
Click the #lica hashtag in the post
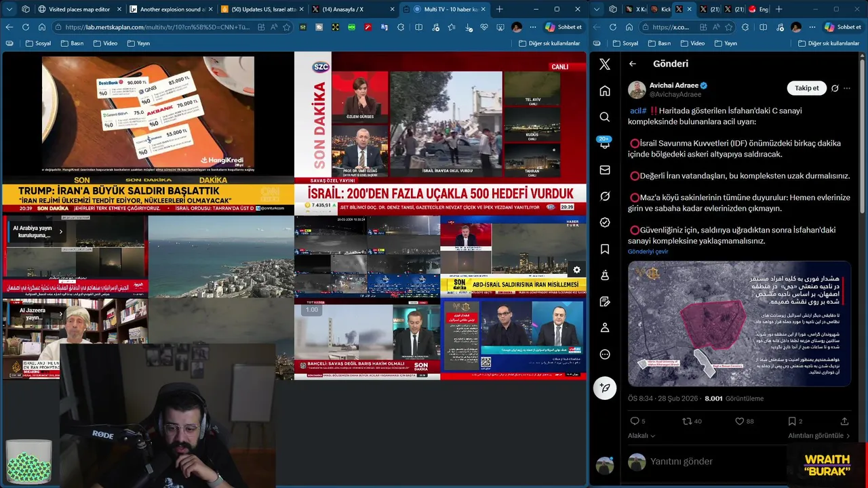point(638,110)
